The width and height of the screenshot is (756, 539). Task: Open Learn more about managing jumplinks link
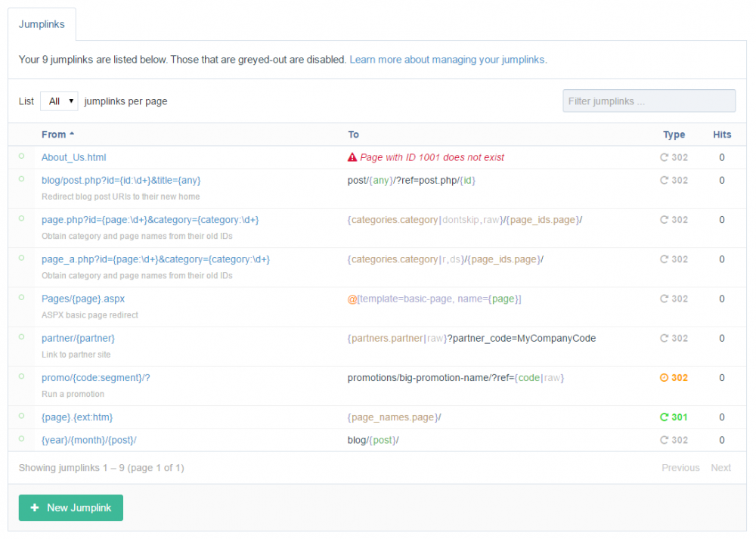(448, 59)
